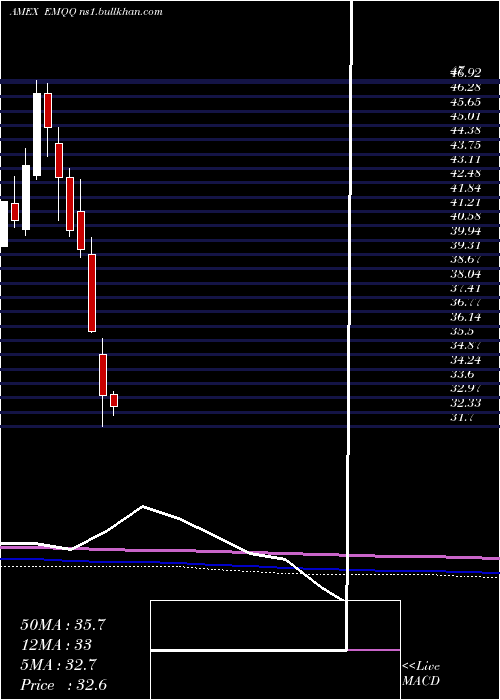This screenshot has height=700, width=500.
Task: Click the <<Live MACD label
Action: (x=421, y=674)
